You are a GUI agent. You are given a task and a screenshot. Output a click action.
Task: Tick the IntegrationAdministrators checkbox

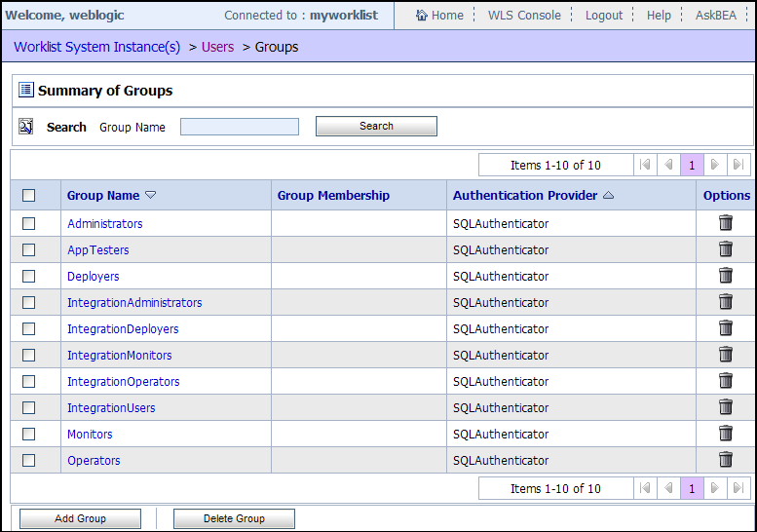click(29, 303)
